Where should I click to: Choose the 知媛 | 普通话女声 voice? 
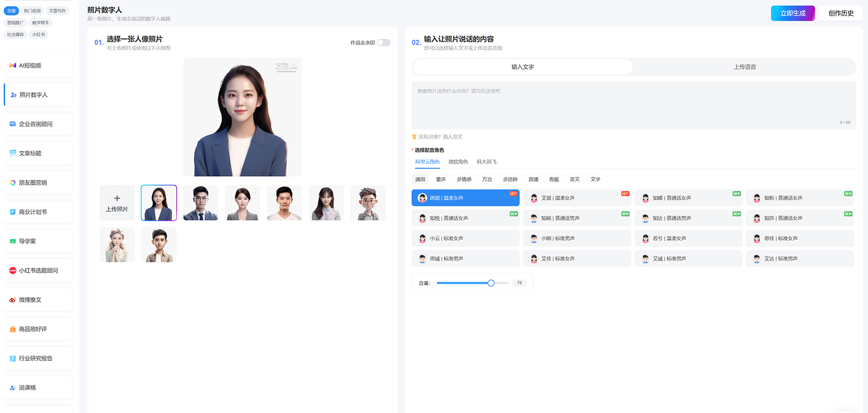coord(688,198)
